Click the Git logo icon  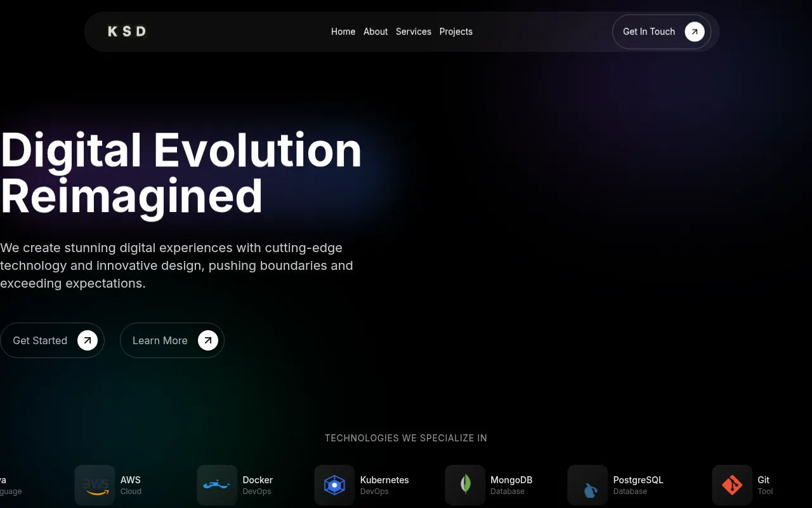[x=732, y=485]
